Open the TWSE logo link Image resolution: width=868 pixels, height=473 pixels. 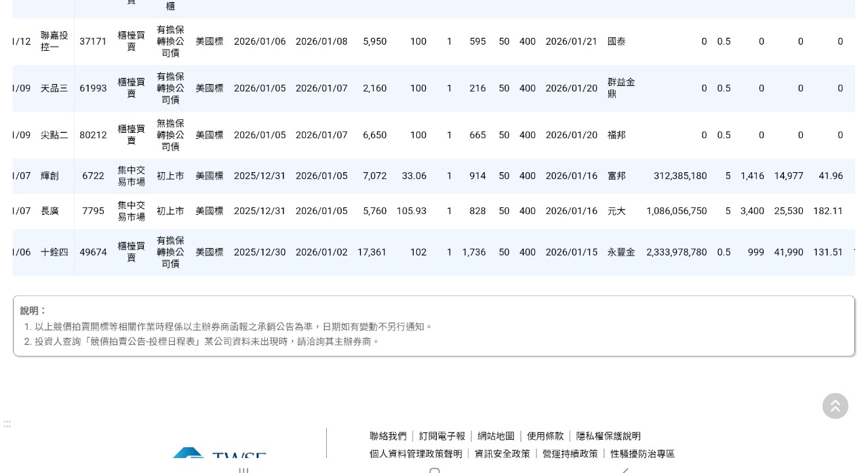[219, 453]
